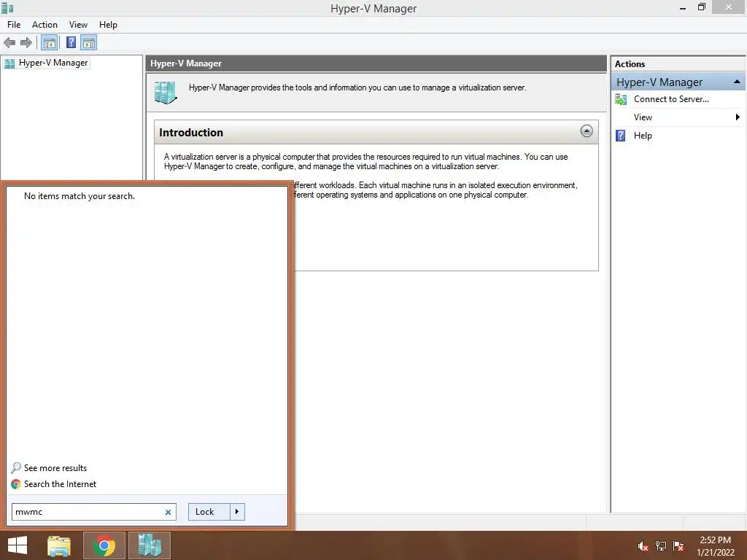Click 'No items match your search.' text

point(80,196)
